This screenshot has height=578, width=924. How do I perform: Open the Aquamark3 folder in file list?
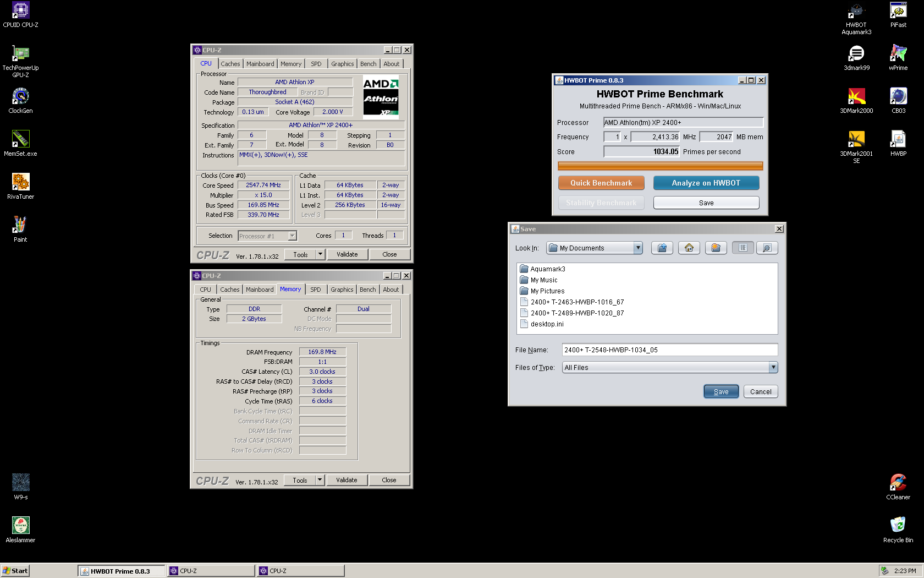pos(543,269)
